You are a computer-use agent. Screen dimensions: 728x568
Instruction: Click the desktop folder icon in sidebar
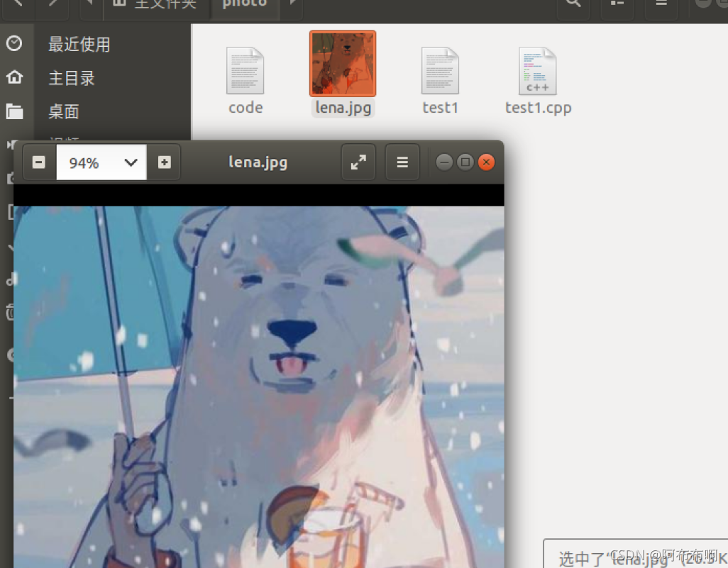[14, 111]
